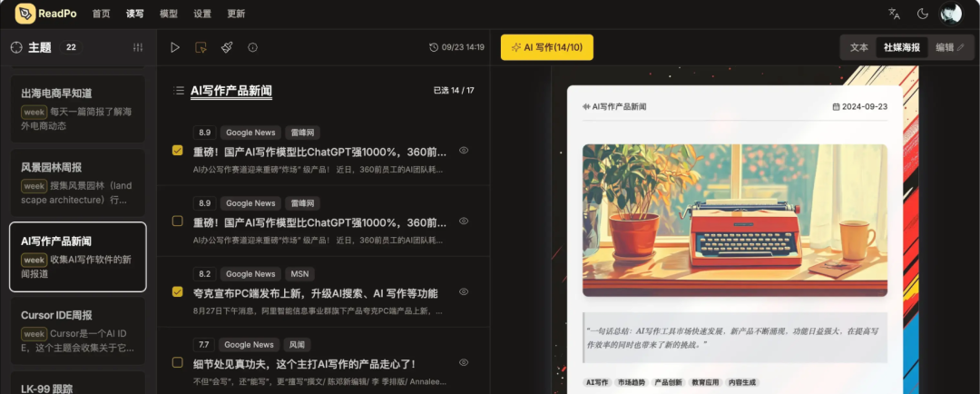The width and height of the screenshot is (980, 394).
Task: Click the 内容生成 tag on poster
Action: pos(742,383)
